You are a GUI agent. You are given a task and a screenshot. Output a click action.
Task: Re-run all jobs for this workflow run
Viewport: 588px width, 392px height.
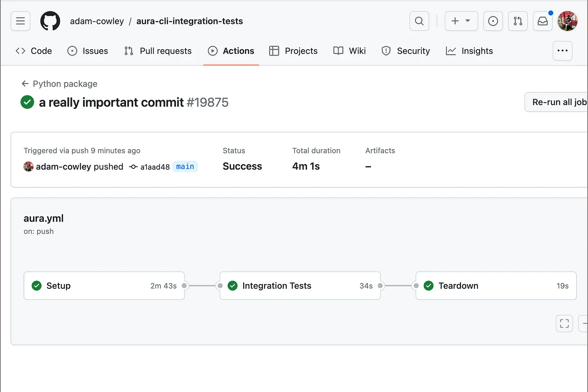coord(559,102)
